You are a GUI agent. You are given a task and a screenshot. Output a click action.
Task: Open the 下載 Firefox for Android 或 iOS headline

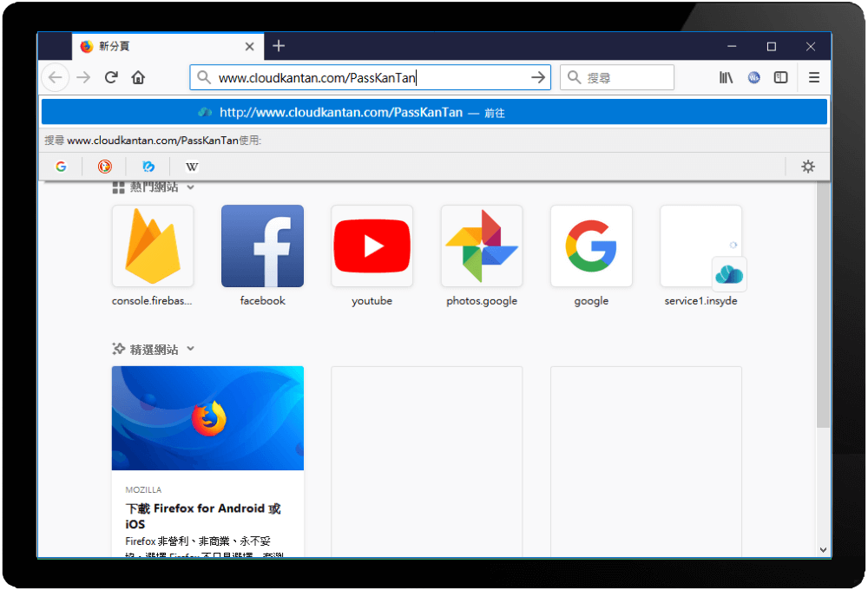[203, 516]
